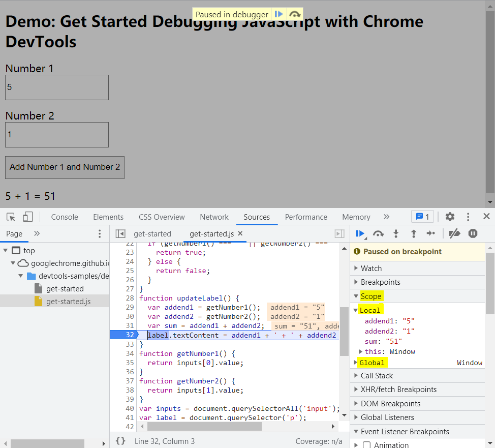Set breakpoint on line number 35
This screenshot has width=495, height=448.
pos(130,363)
